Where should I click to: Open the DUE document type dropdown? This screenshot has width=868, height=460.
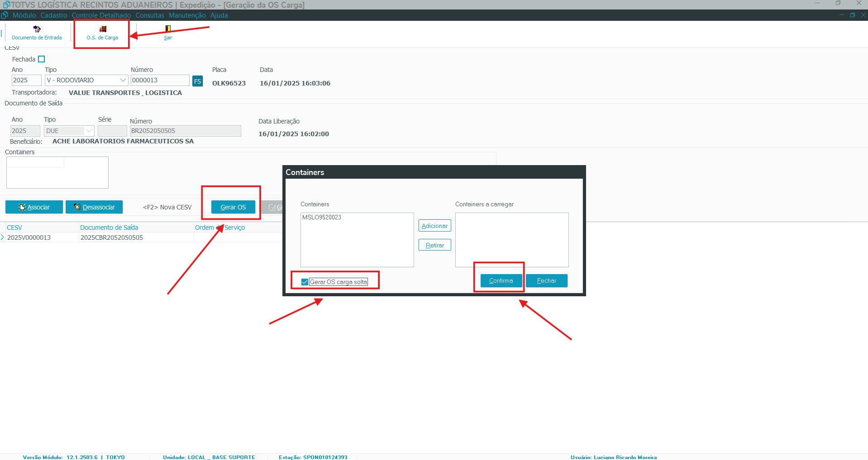pyautogui.click(x=89, y=131)
